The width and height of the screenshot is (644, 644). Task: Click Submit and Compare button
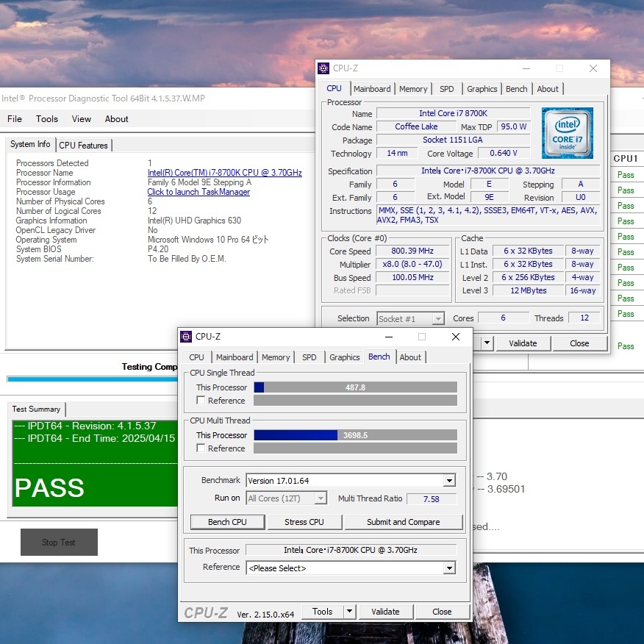[x=404, y=522]
